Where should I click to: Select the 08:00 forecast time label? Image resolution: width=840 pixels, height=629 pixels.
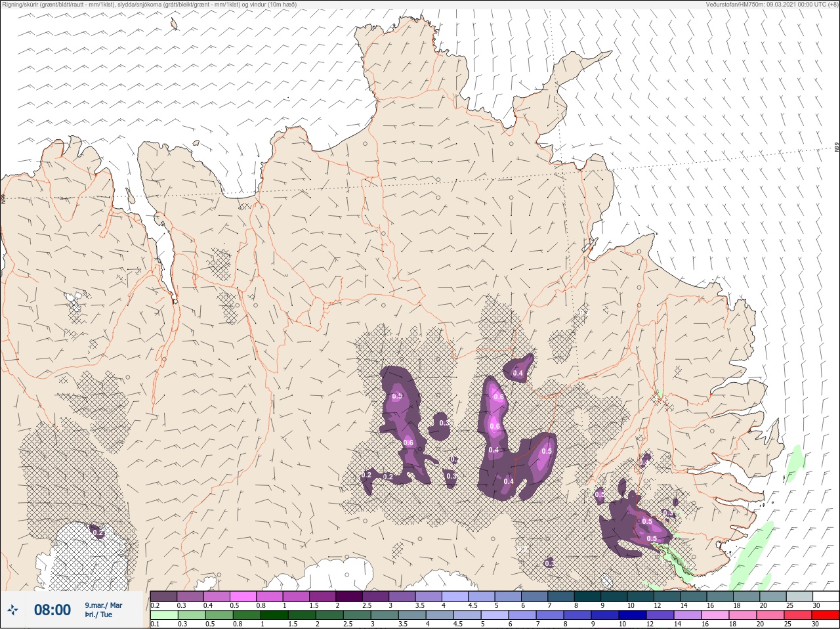point(52,610)
